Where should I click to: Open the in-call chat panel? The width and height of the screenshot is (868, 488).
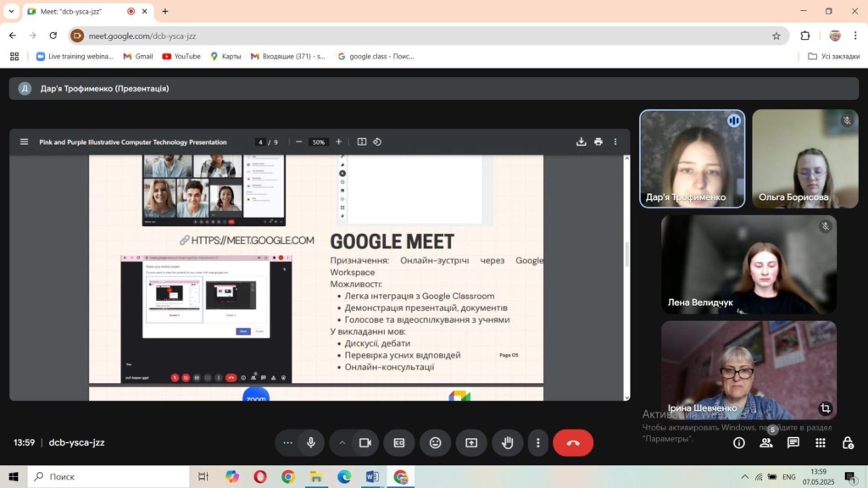(x=793, y=442)
